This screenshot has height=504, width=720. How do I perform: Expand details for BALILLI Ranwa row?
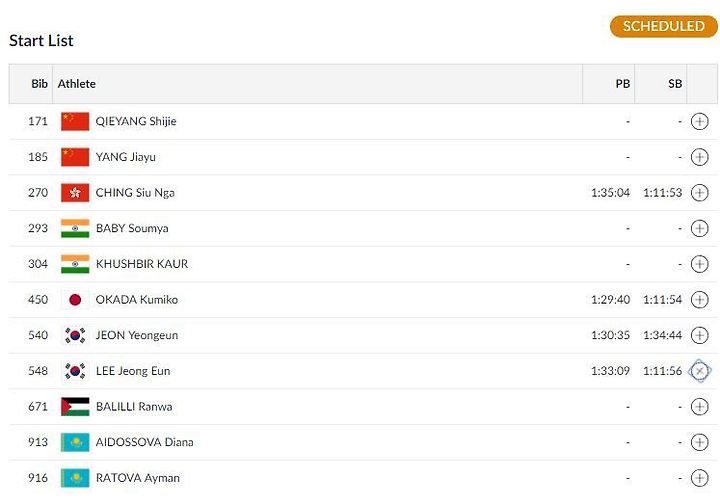coord(699,407)
